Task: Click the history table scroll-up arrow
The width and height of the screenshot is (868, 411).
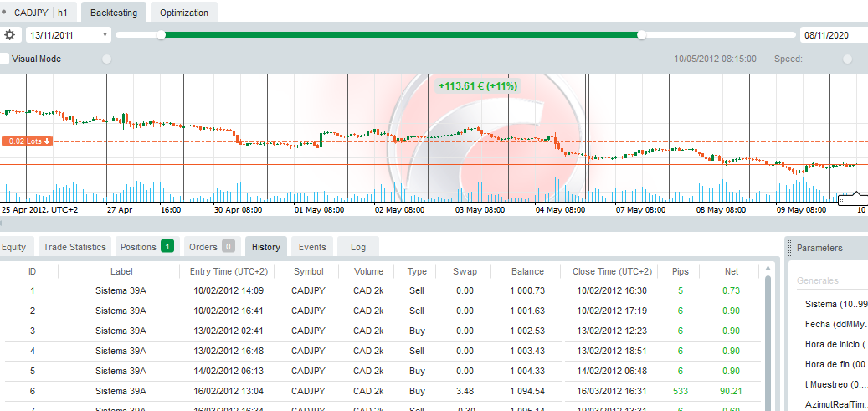Action: [x=768, y=269]
